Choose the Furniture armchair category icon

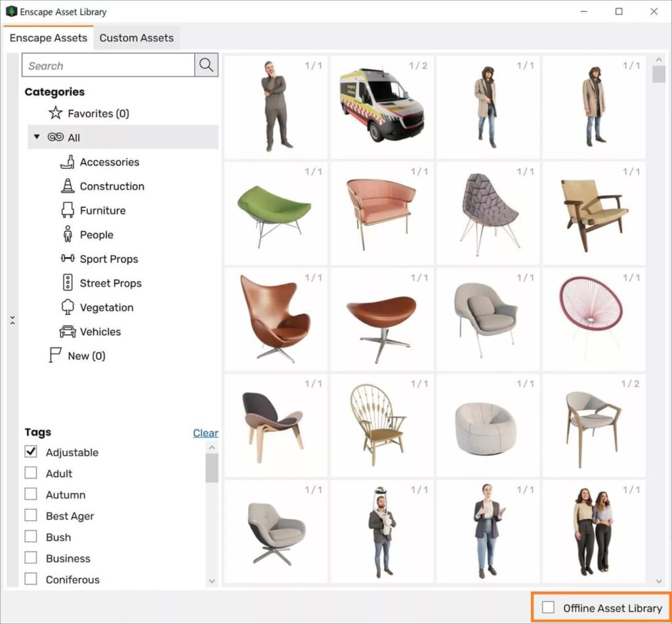pyautogui.click(x=67, y=211)
